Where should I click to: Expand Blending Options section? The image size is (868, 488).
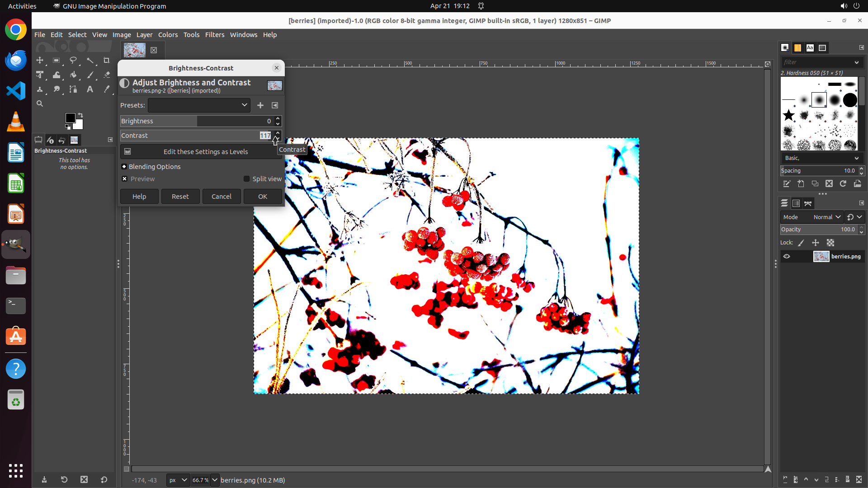coord(124,167)
